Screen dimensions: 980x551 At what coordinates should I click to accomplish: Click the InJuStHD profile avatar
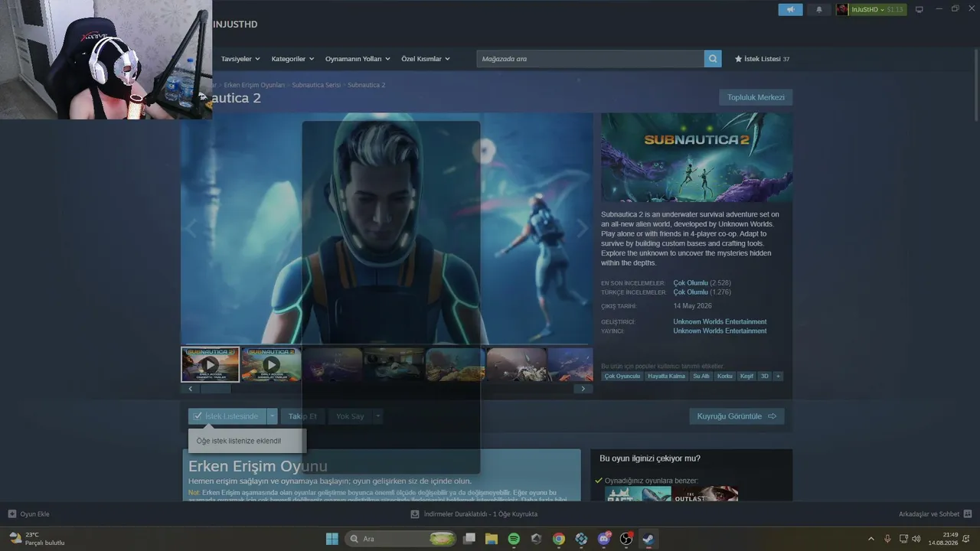pos(842,10)
